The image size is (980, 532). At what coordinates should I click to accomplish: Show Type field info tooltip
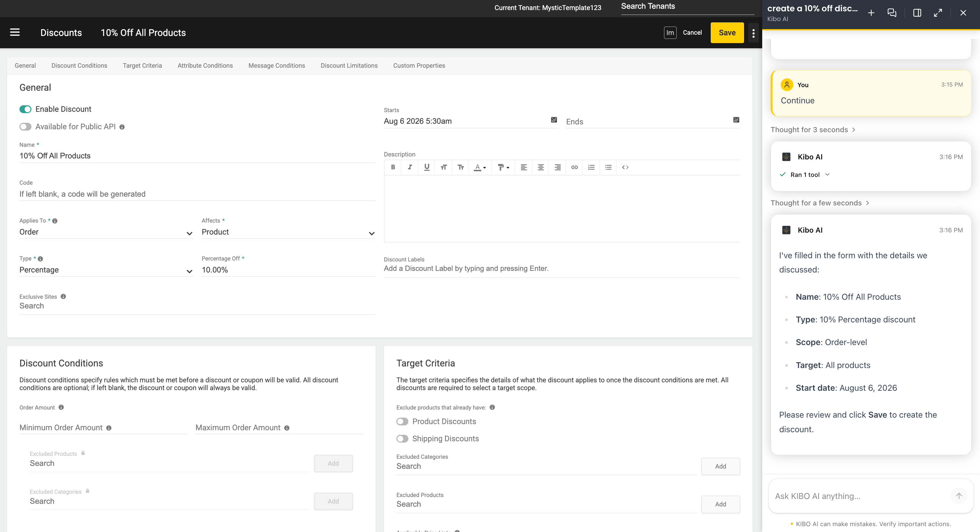pos(40,259)
